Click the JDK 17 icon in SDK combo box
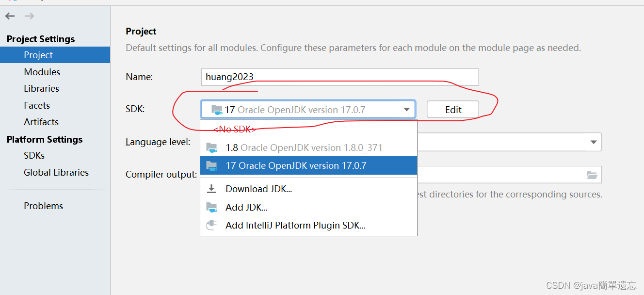 point(217,110)
